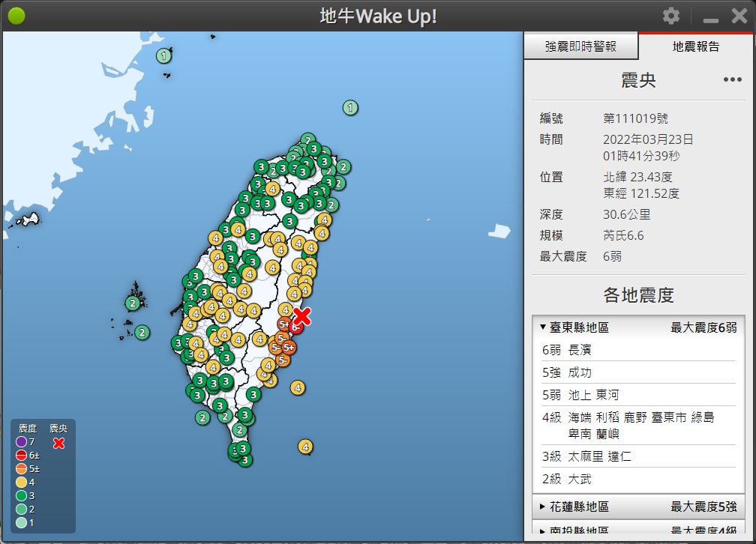
Task: Click the red X icon in legend
Action: [x=58, y=443]
